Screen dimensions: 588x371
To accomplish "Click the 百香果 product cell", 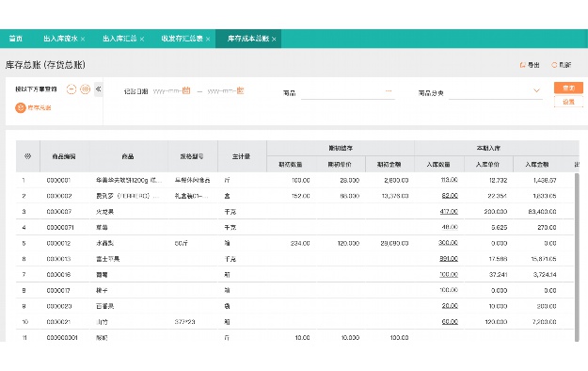I will pos(105,306).
